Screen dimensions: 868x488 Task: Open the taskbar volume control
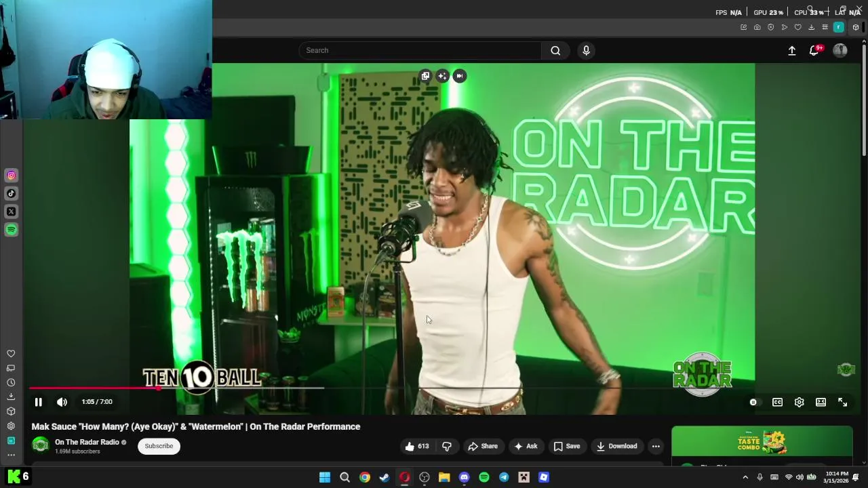800,477
